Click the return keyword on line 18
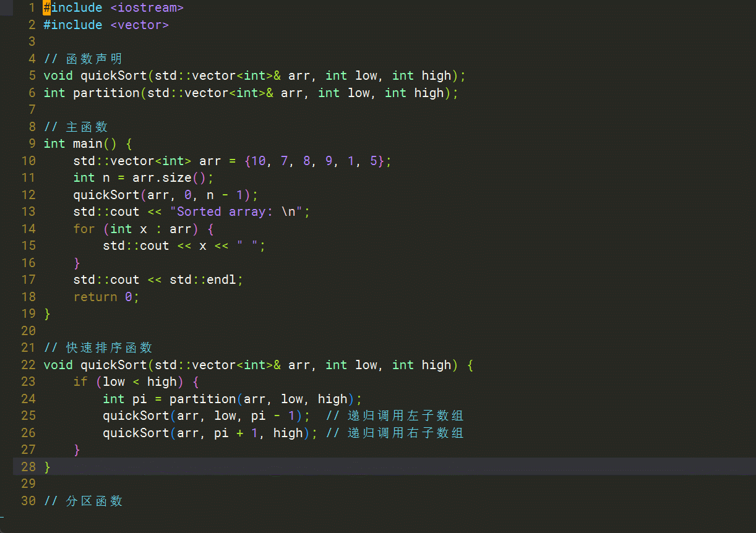Screen dimensions: 756x533 pos(95,297)
